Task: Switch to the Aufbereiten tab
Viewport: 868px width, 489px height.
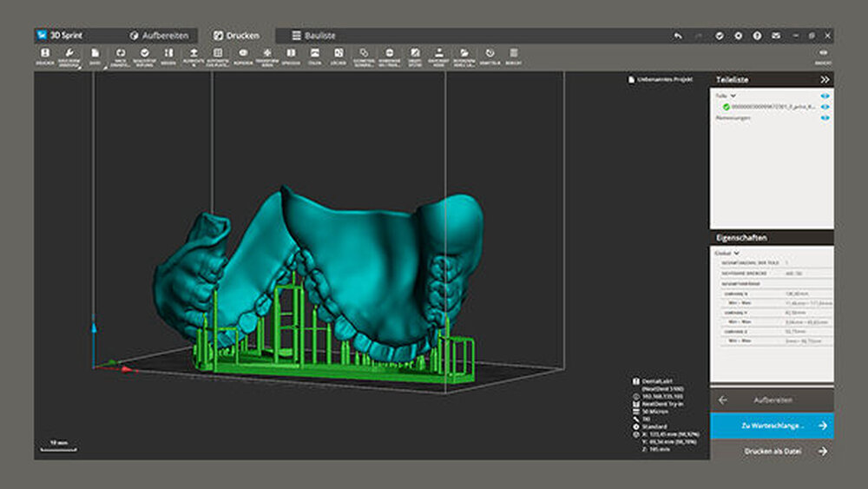Action: coord(157,36)
